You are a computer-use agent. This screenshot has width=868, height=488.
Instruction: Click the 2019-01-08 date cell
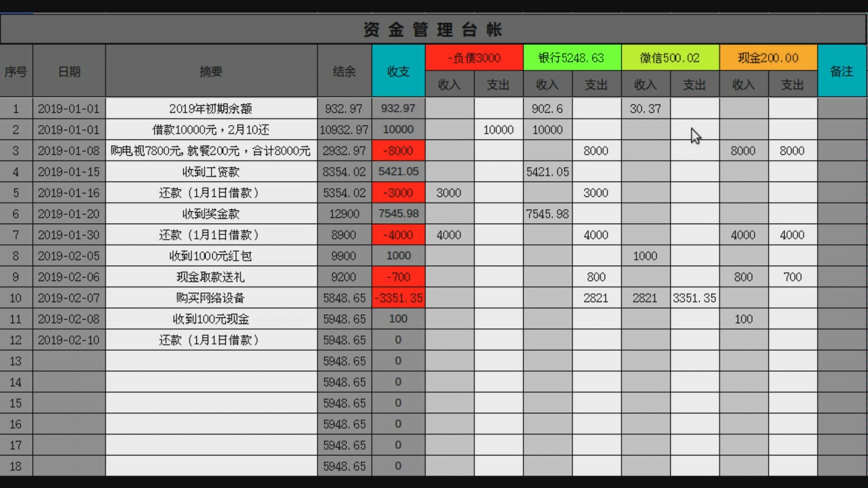[69, 151]
